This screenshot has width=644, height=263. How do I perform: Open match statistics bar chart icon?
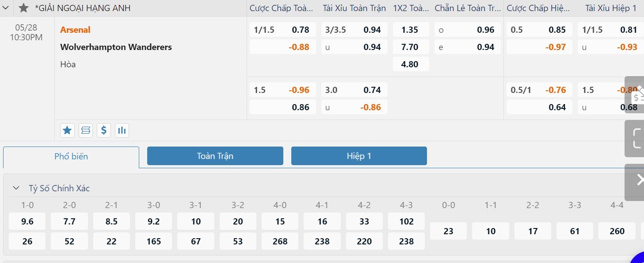click(122, 130)
